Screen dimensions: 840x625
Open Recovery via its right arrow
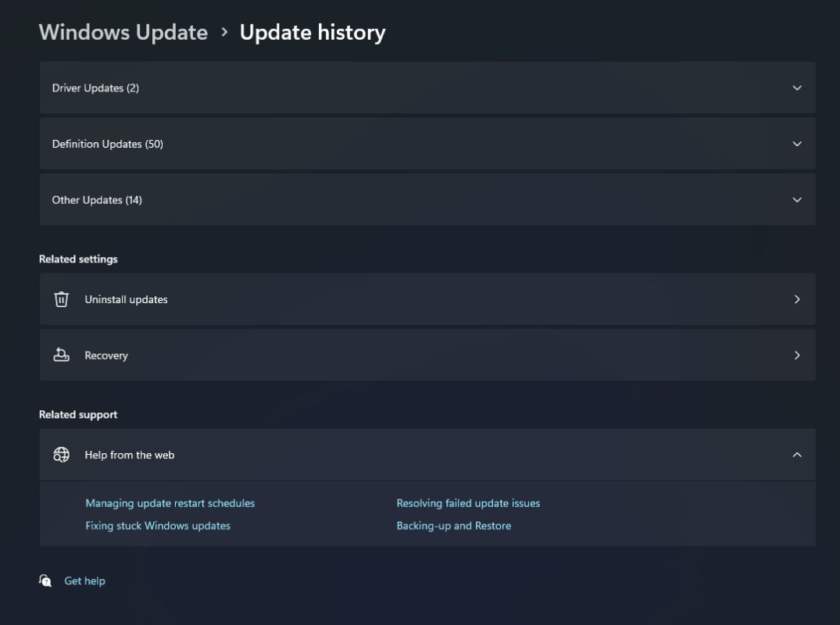point(796,355)
